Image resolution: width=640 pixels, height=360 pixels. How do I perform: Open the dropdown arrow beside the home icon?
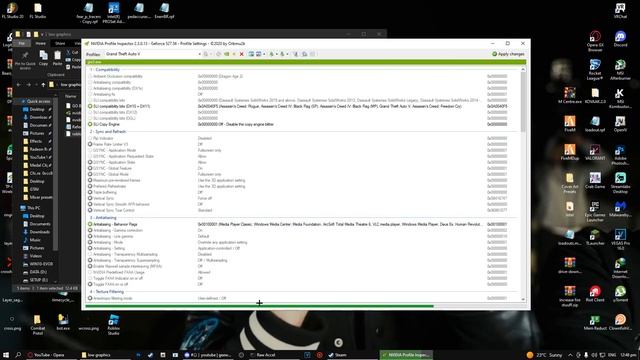pos(211,54)
